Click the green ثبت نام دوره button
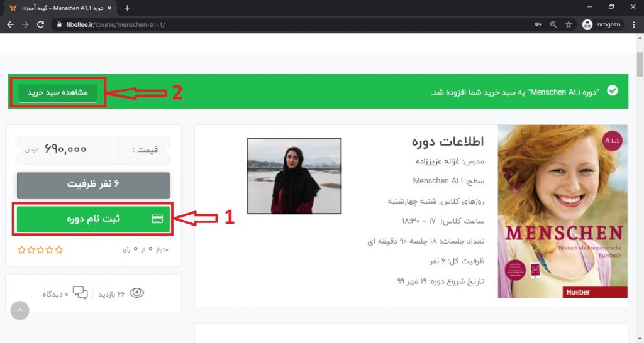Screen dimensions: 644x343 [93, 219]
